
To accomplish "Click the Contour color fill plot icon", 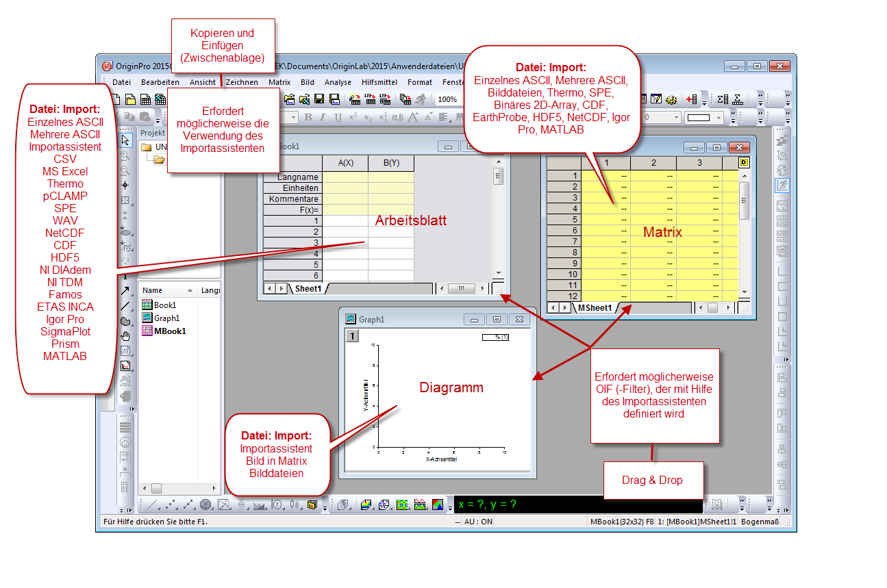I will coord(402,504).
